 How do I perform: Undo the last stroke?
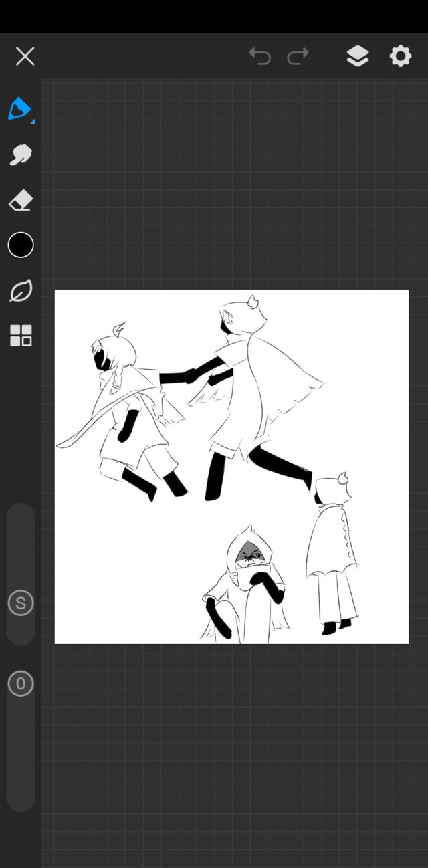tap(259, 56)
